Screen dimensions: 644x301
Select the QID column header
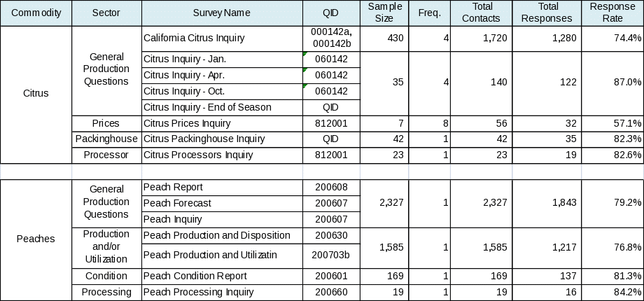[331, 13]
